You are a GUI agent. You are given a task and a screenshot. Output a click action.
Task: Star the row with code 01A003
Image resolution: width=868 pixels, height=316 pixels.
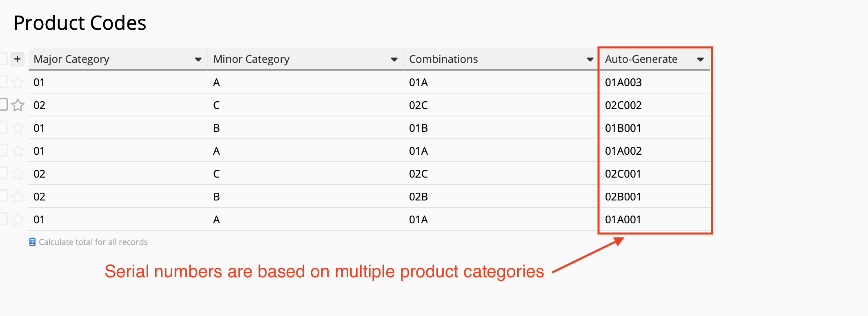coord(18,82)
